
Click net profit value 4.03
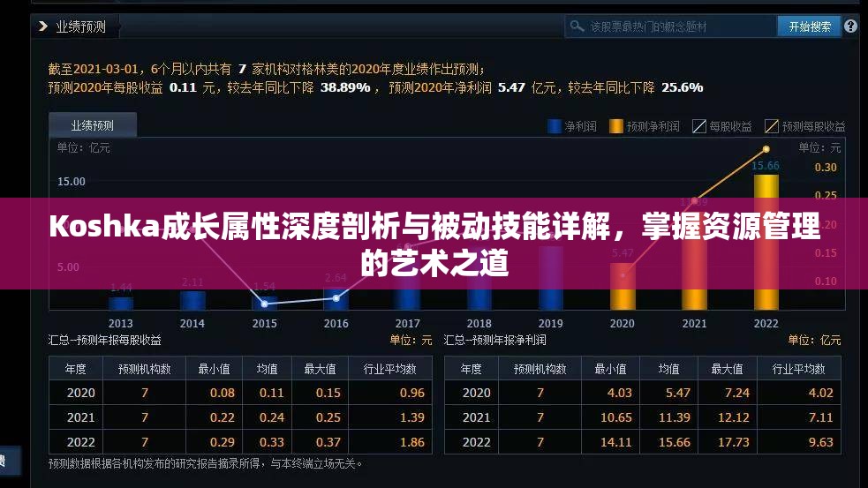click(620, 393)
